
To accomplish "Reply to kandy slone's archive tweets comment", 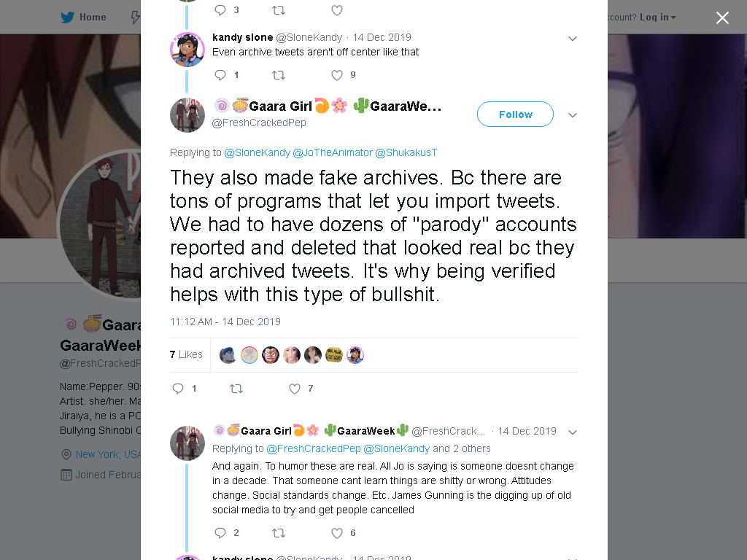I will (220, 75).
